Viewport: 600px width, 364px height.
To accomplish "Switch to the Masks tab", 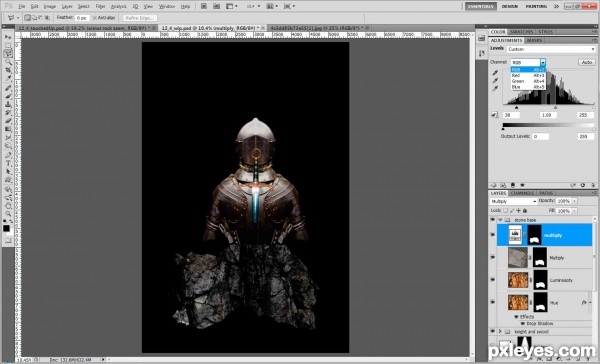I will [534, 40].
